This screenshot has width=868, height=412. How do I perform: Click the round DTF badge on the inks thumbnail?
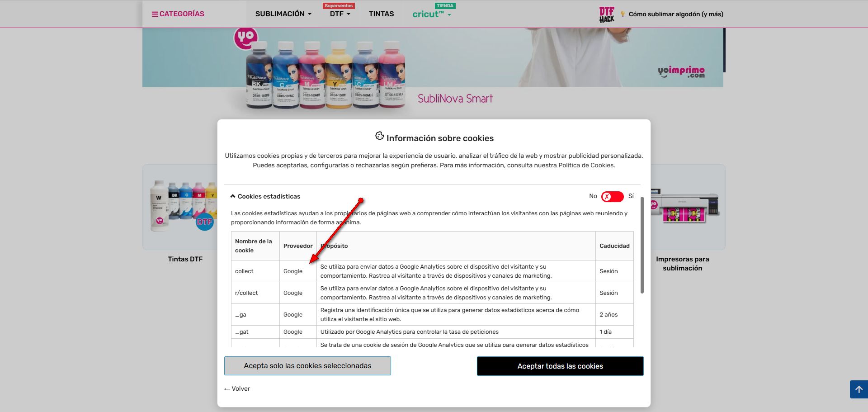coord(204,222)
